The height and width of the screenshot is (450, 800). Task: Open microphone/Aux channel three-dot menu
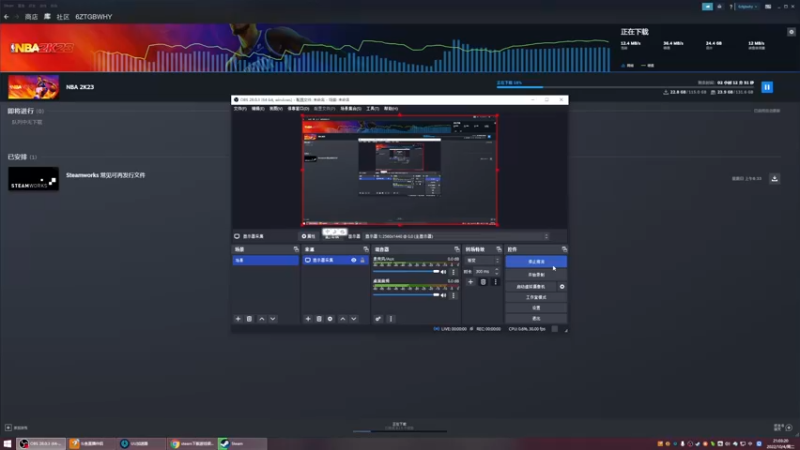pyautogui.click(x=453, y=272)
